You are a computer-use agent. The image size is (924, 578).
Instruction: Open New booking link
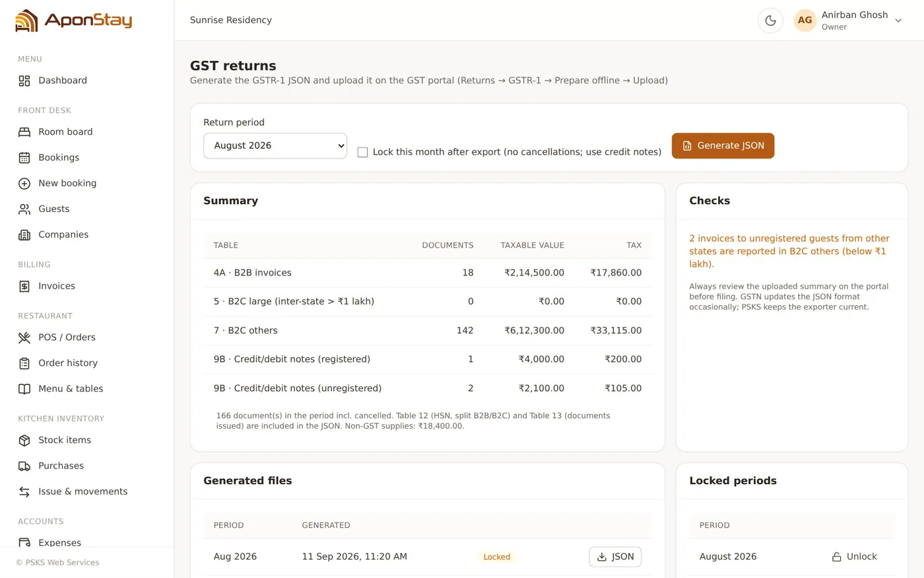(87, 184)
